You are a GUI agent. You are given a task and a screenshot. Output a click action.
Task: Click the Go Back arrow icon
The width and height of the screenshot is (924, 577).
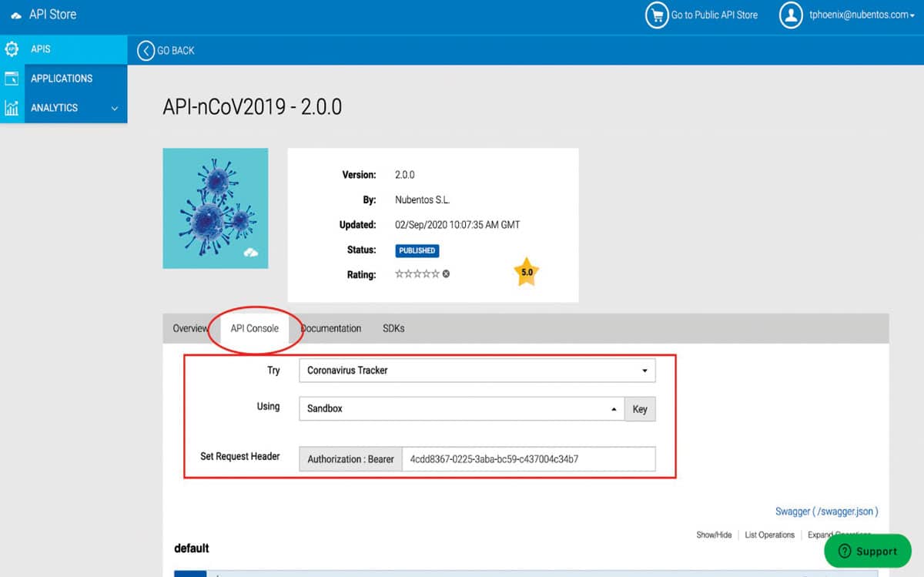coord(146,51)
